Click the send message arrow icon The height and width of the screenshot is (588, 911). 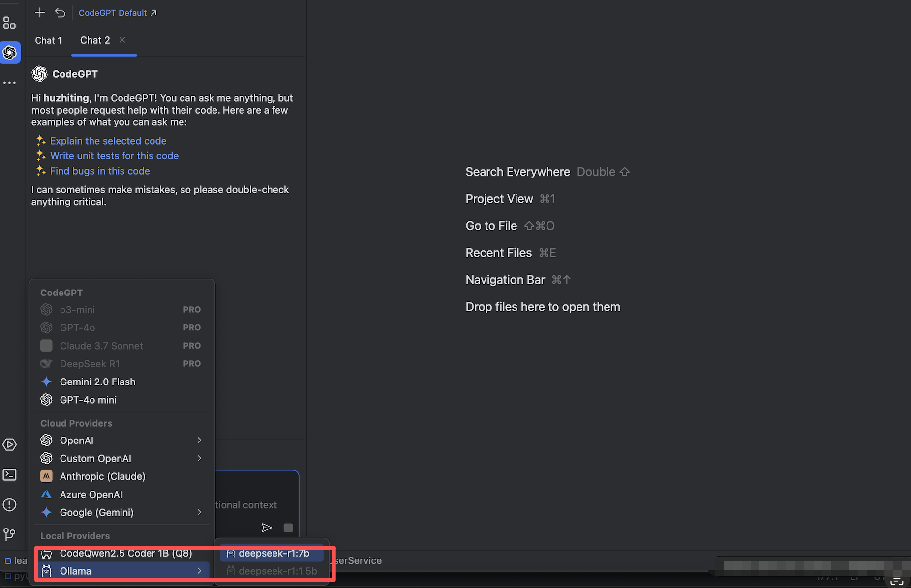[267, 528]
